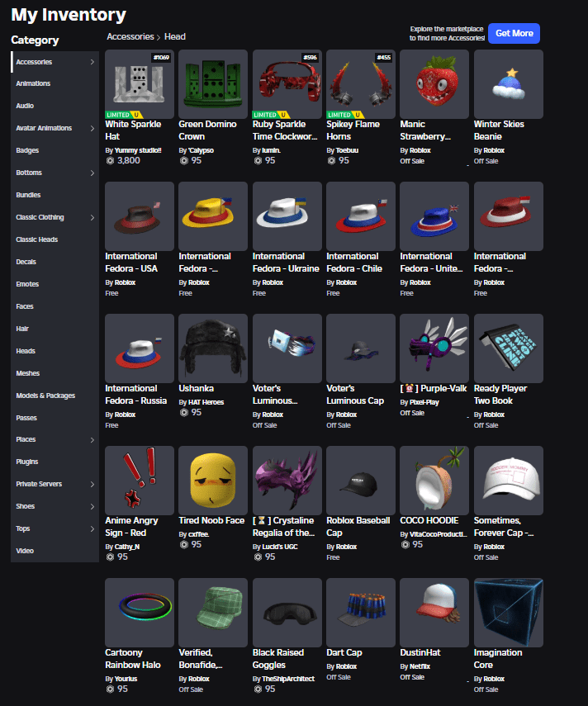Open creator link Cathy_N

[127, 547]
